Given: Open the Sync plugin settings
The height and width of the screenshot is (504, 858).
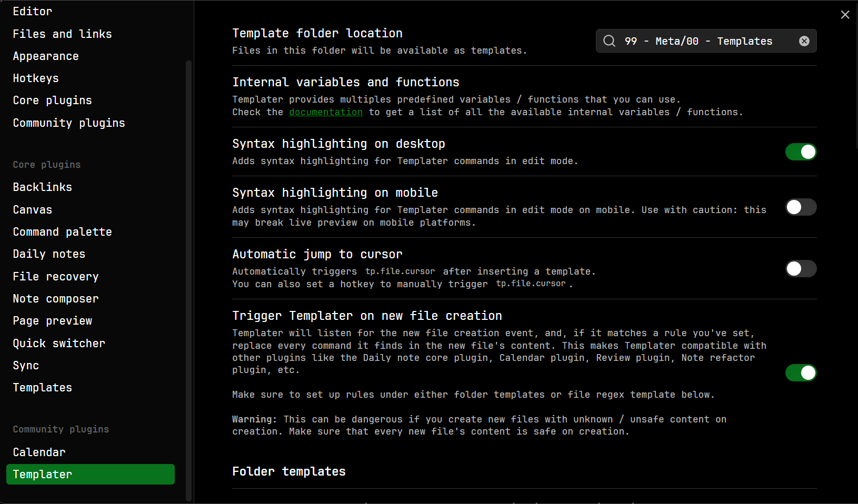Looking at the screenshot, I should 26,366.
